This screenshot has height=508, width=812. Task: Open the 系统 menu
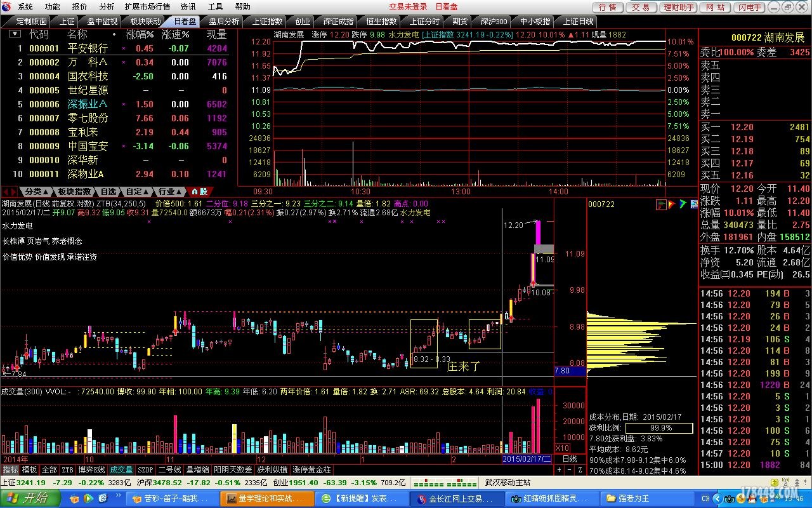point(25,7)
